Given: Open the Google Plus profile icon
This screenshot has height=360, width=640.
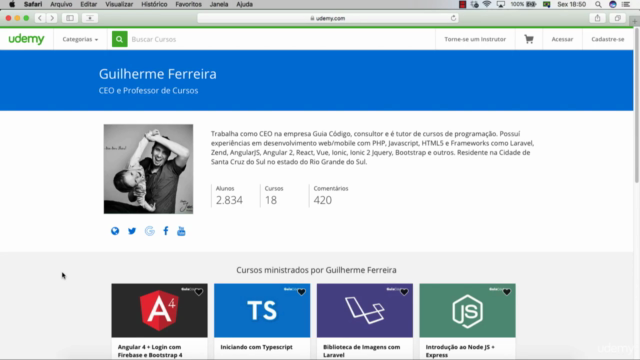Looking at the screenshot, I should 150,231.
